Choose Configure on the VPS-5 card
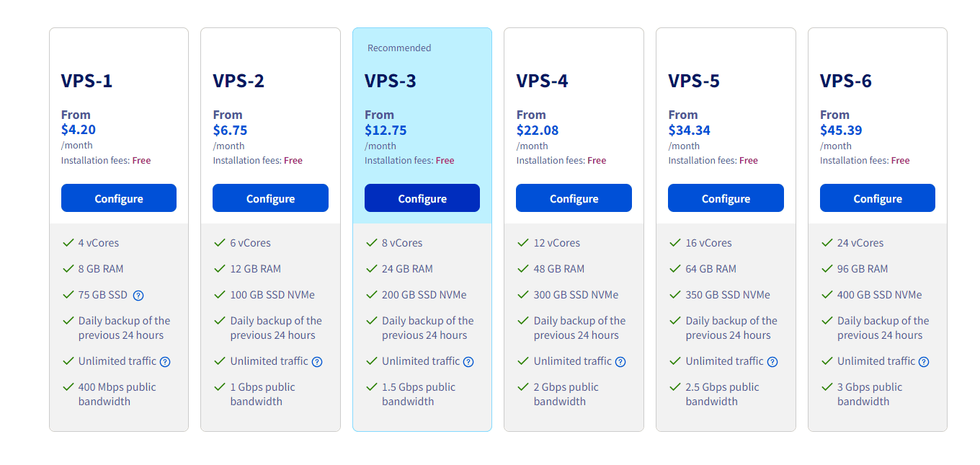This screenshot has height=465, width=980. (x=726, y=198)
